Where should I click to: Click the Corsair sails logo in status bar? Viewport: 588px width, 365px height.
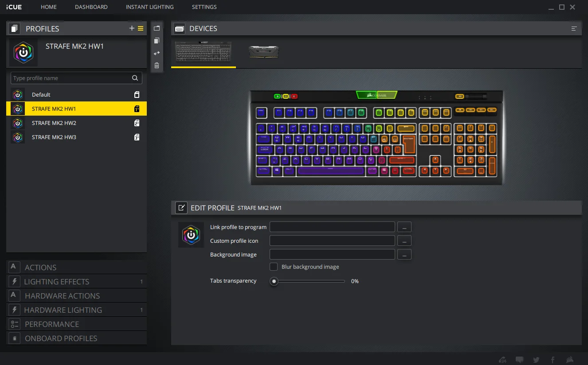[x=570, y=360]
